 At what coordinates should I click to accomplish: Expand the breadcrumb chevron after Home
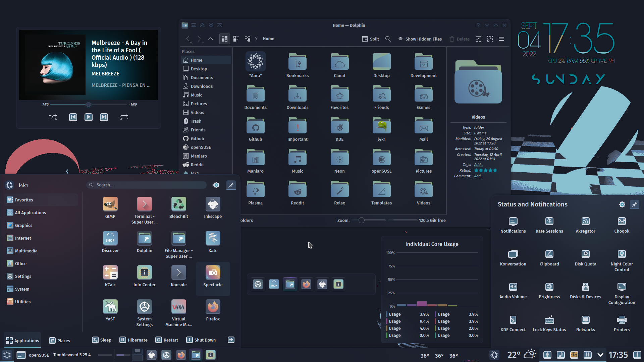point(256,39)
